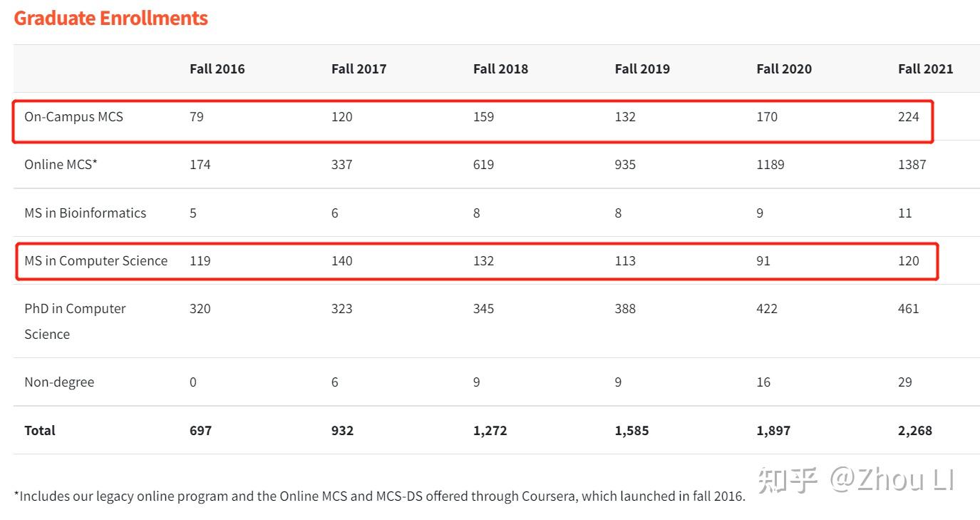Viewport: 980px width, 520px height.
Task: Click the MS in Bioinformatics row label
Action: coord(85,213)
